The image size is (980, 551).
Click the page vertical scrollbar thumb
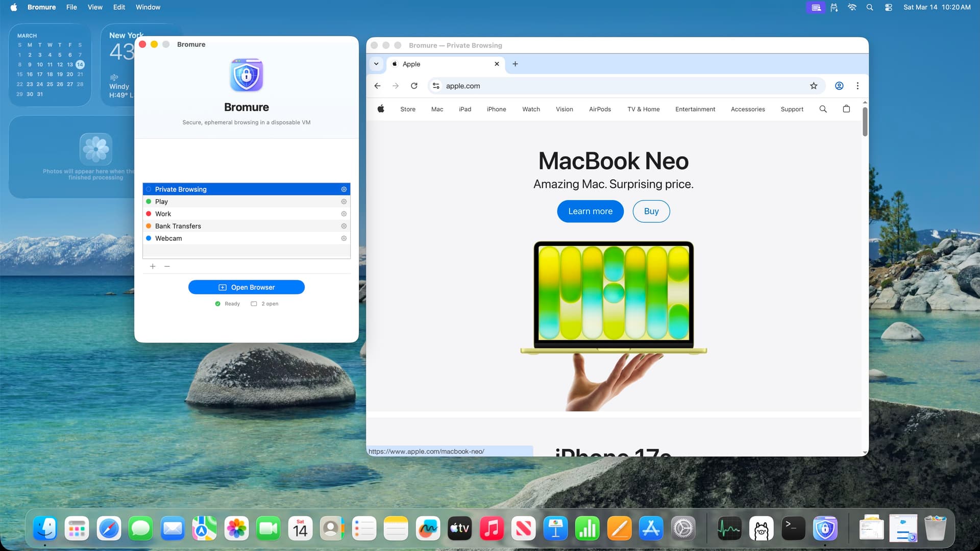pyautogui.click(x=865, y=121)
